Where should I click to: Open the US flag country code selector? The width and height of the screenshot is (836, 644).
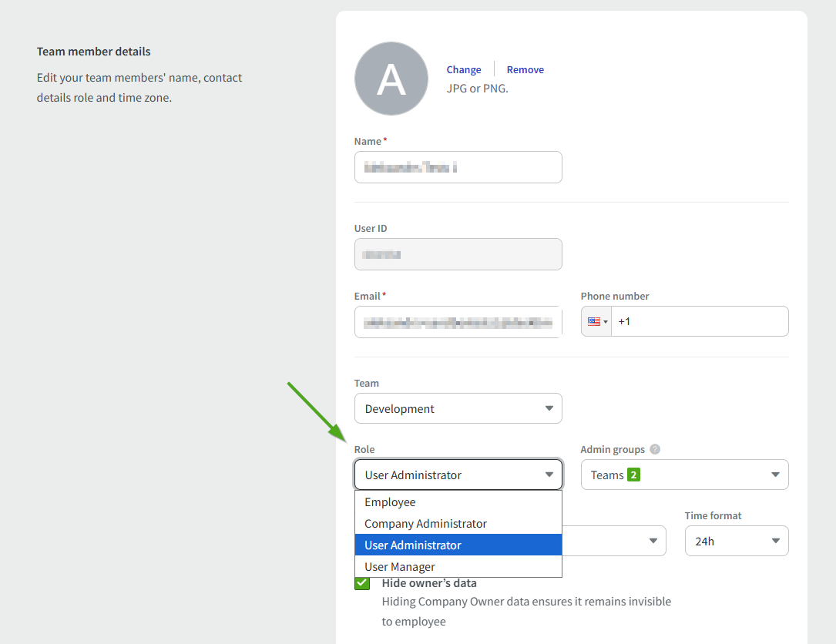(x=597, y=321)
